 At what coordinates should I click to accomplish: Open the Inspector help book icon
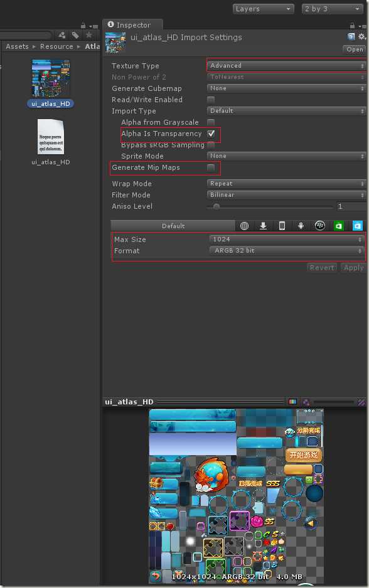(351, 36)
